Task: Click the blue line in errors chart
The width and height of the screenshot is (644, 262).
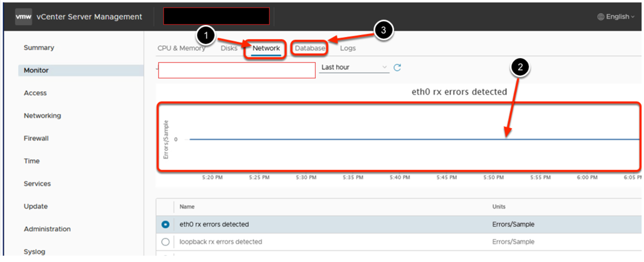Action: coord(369,140)
